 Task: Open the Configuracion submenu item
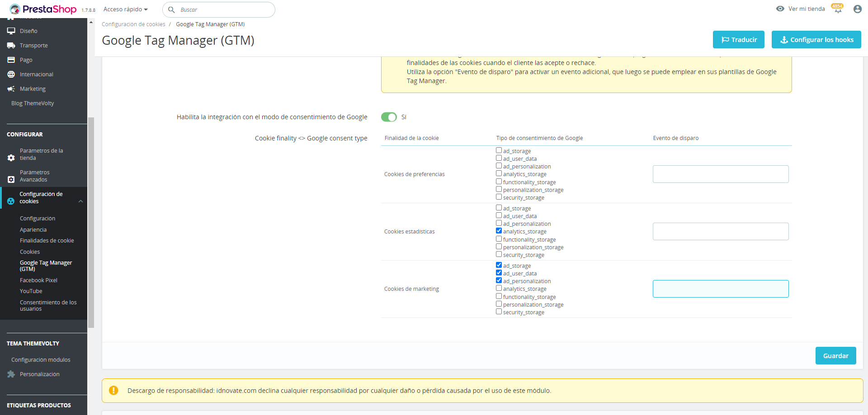tap(38, 219)
